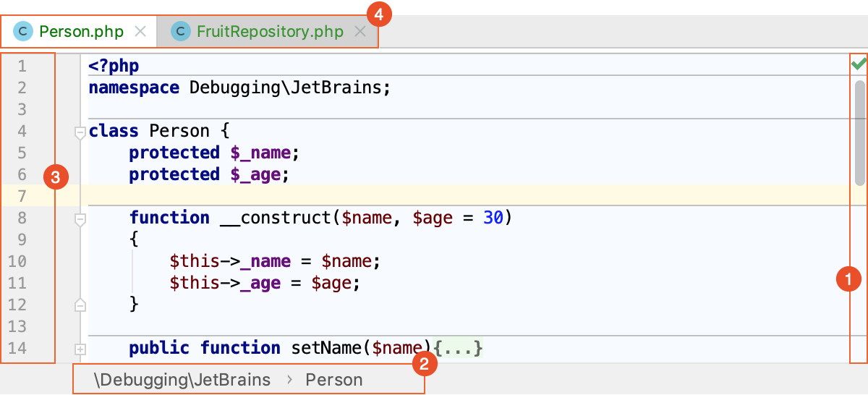Click line number 14 in gutter
This screenshot has height=395, width=868.
(x=18, y=349)
